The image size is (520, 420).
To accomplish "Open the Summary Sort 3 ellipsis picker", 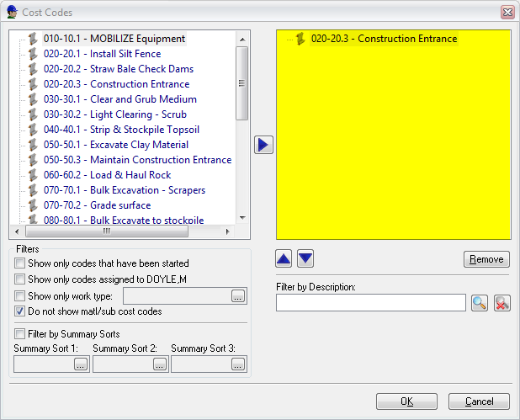I will [x=238, y=364].
